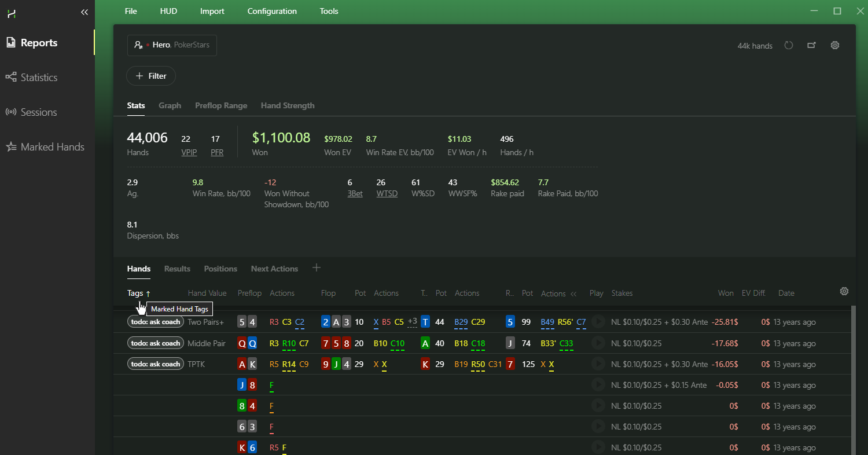Collapse the left sidebar with double chevron
Image resolution: width=868 pixels, height=455 pixels.
coord(84,12)
